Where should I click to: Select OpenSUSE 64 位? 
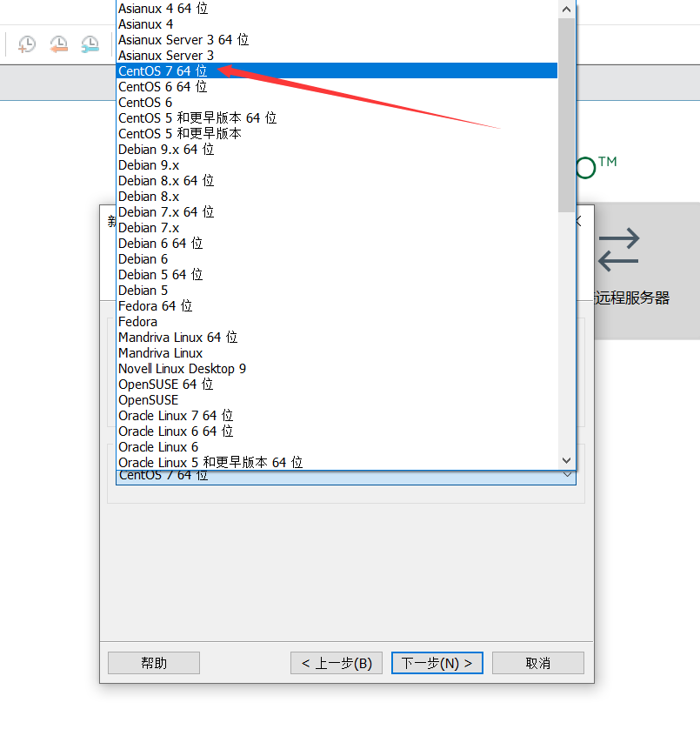pos(337,385)
